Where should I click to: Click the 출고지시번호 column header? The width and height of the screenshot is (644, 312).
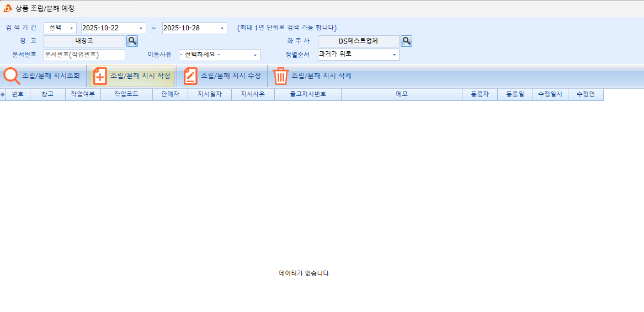[x=307, y=95]
